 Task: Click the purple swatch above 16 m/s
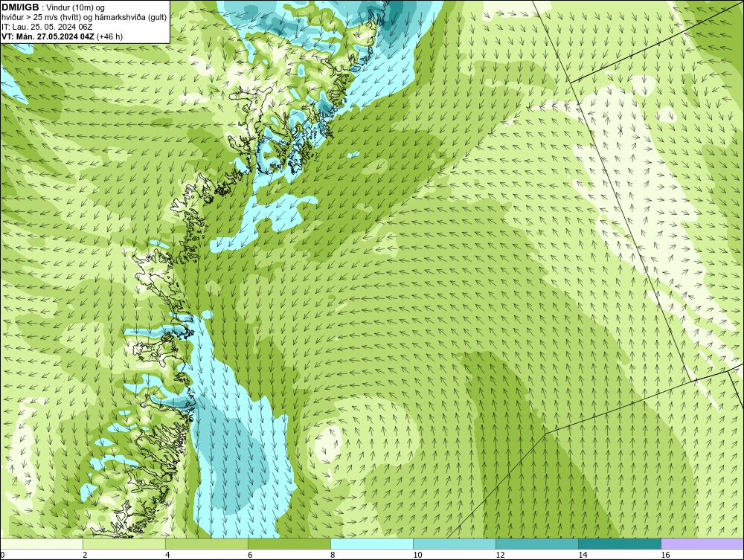tap(702, 544)
